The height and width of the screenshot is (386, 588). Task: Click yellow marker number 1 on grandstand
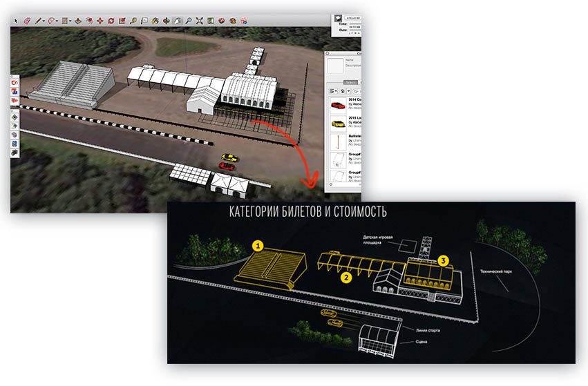point(257,245)
